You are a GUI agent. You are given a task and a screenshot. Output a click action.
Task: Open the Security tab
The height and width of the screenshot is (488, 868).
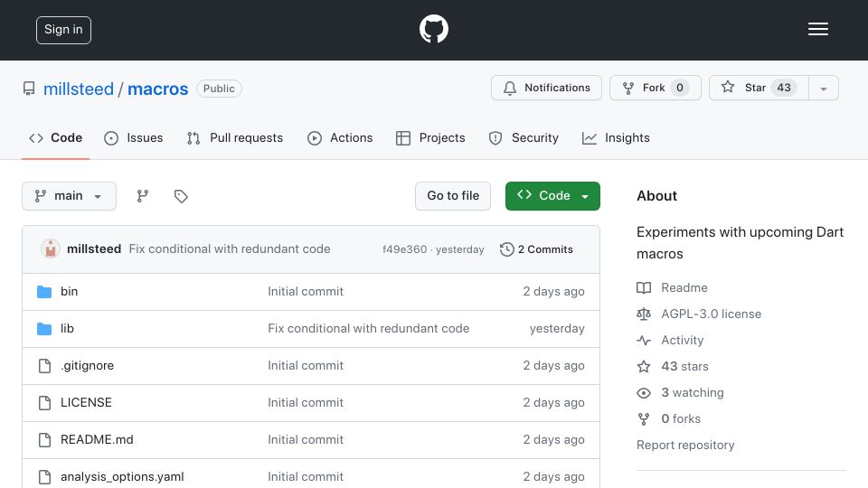524,137
